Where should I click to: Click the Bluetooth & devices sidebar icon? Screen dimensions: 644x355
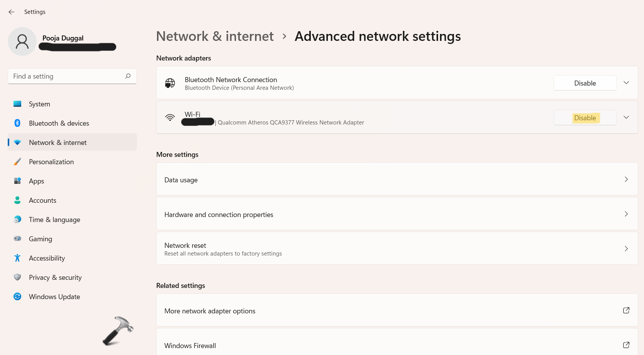pyautogui.click(x=17, y=123)
